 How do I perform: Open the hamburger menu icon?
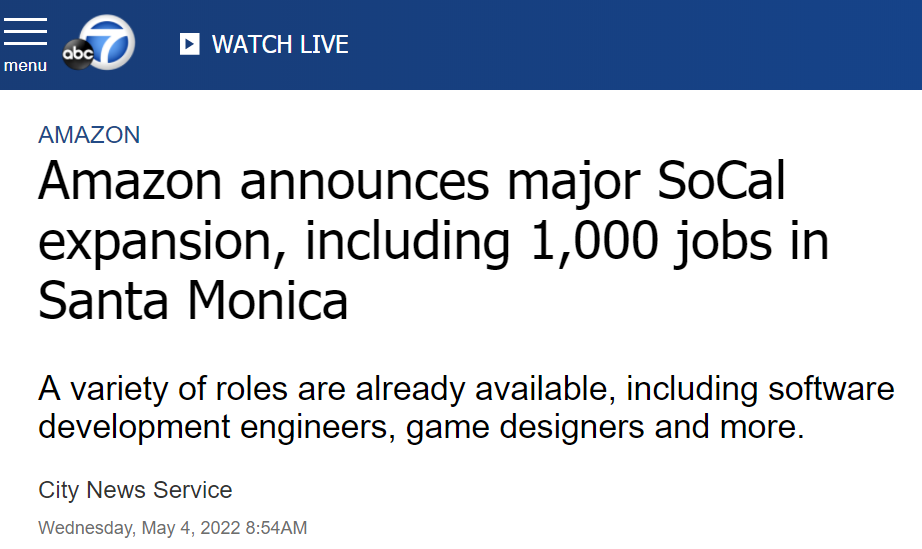click(x=25, y=31)
